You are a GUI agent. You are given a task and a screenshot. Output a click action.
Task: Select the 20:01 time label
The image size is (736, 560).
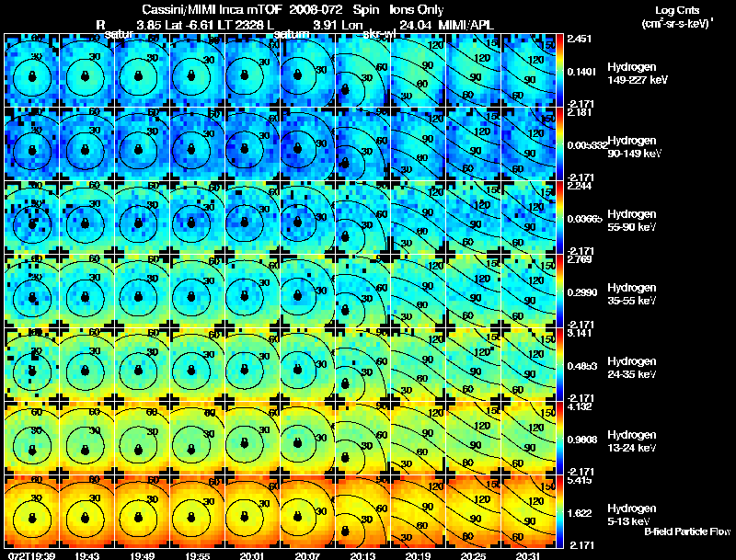[x=252, y=555]
